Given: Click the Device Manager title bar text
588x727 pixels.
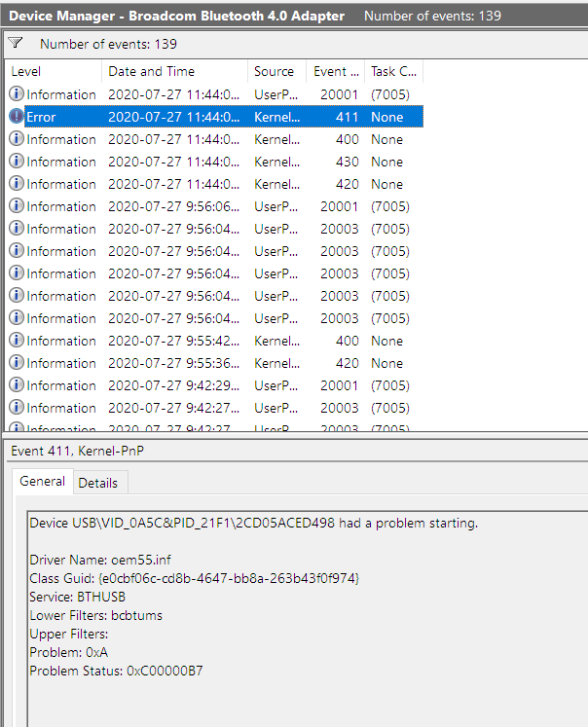Looking at the screenshot, I should coord(176,16).
